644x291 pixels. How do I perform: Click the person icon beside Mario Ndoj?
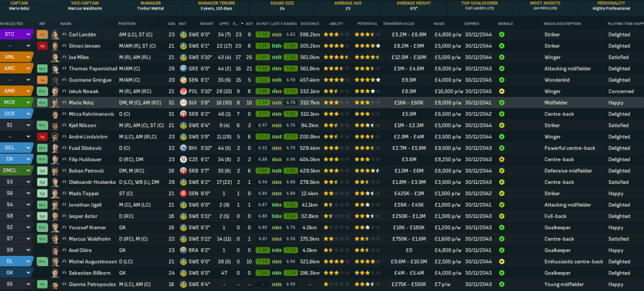click(x=64, y=103)
